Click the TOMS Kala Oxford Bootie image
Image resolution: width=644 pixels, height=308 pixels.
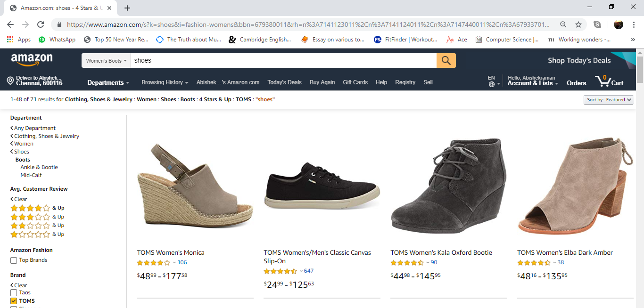coord(448,186)
